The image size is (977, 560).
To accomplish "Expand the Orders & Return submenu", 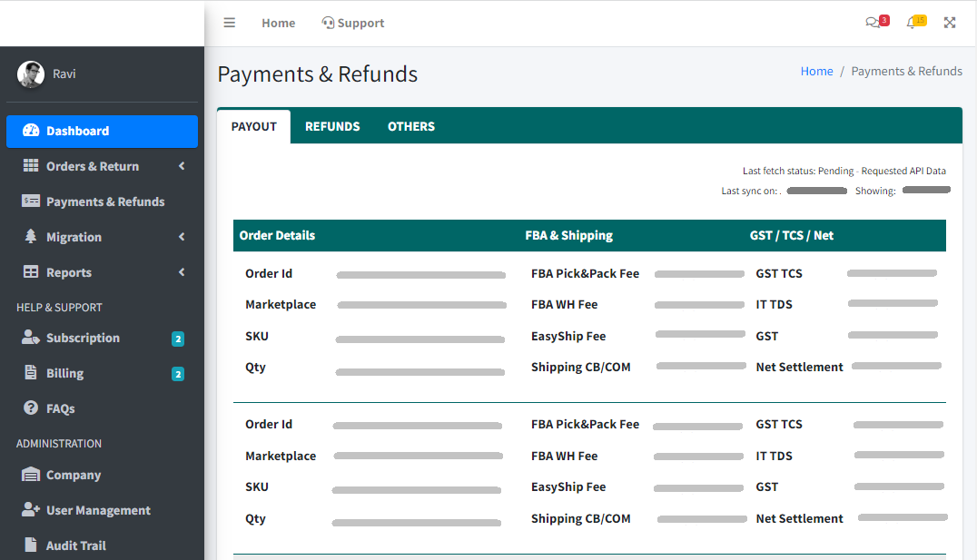I will point(181,166).
